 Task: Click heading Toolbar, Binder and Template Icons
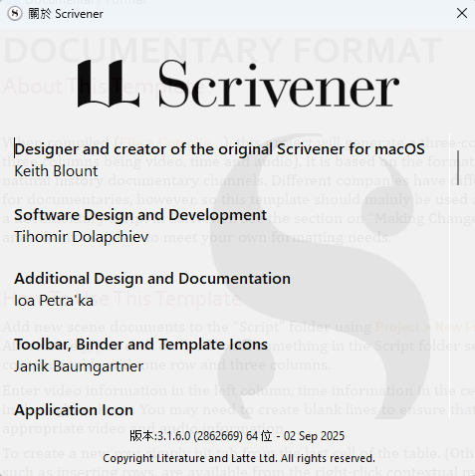point(141,345)
